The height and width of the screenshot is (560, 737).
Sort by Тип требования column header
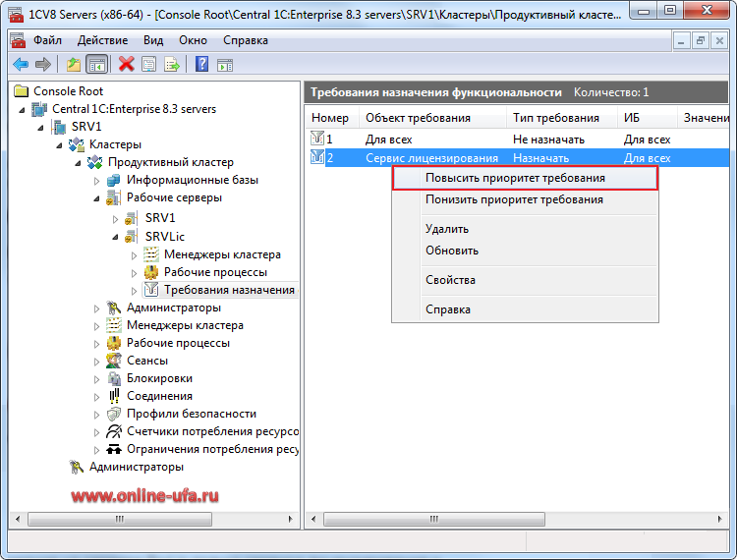pos(562,118)
